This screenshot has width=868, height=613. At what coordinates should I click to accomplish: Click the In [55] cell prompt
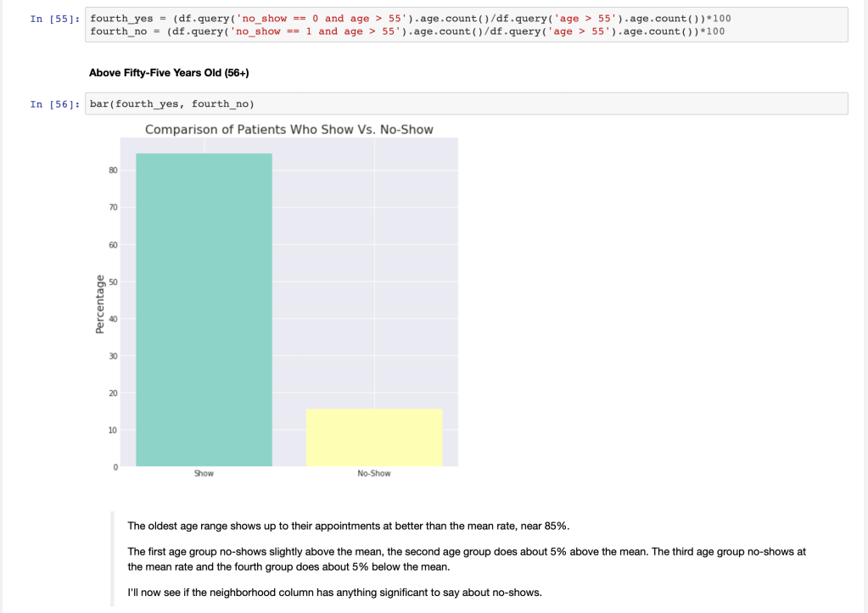click(x=55, y=19)
